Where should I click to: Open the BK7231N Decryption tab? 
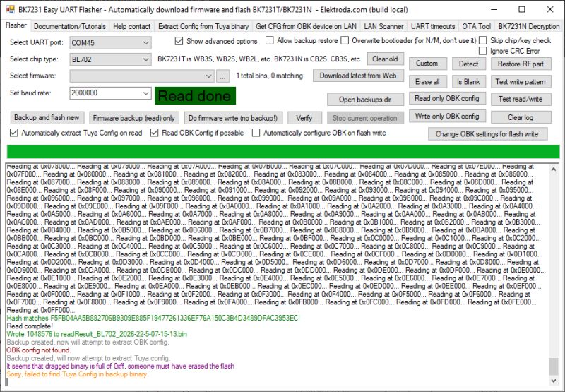[x=528, y=26]
